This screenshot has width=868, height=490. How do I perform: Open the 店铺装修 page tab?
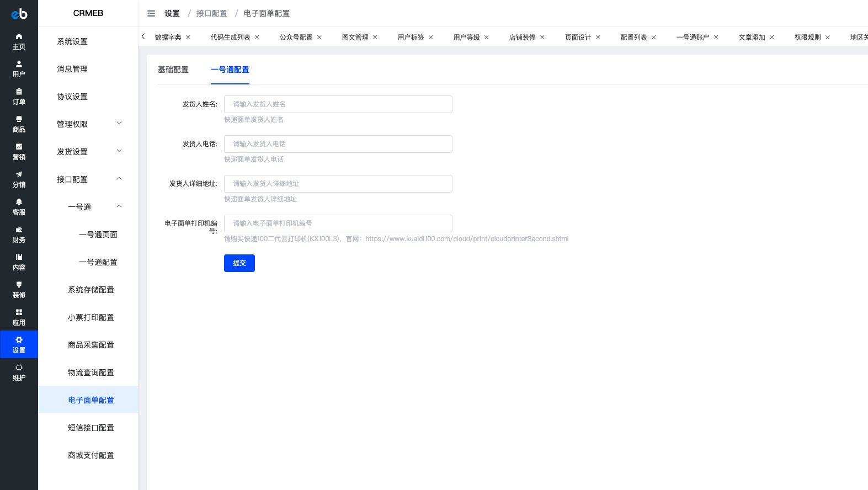[x=522, y=38]
